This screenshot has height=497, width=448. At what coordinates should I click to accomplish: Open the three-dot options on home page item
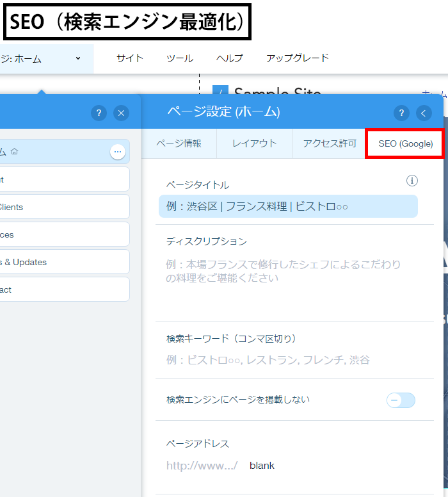(x=117, y=152)
